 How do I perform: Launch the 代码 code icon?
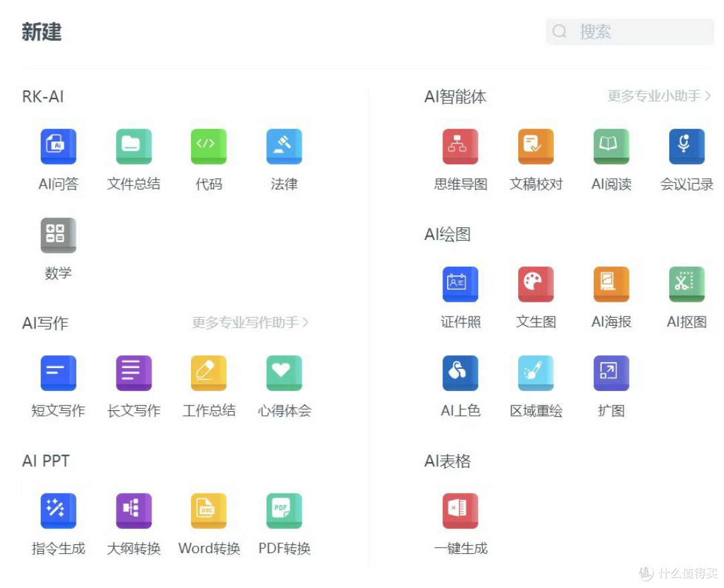(x=208, y=146)
